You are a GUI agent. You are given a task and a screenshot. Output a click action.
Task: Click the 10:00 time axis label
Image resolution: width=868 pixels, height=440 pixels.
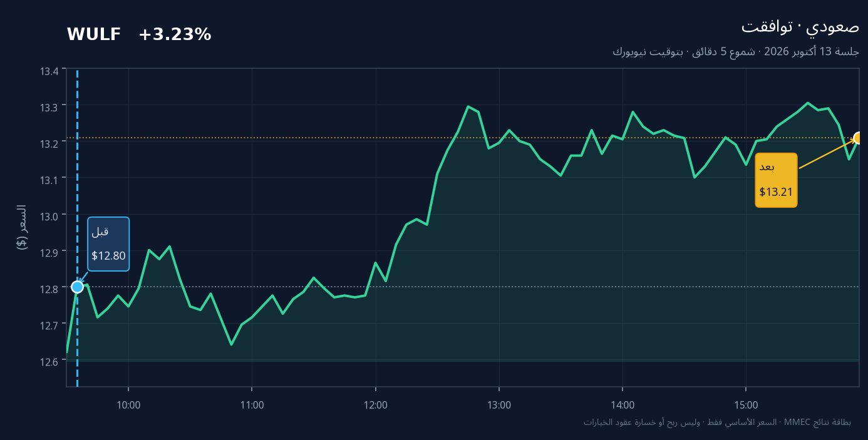tap(128, 405)
